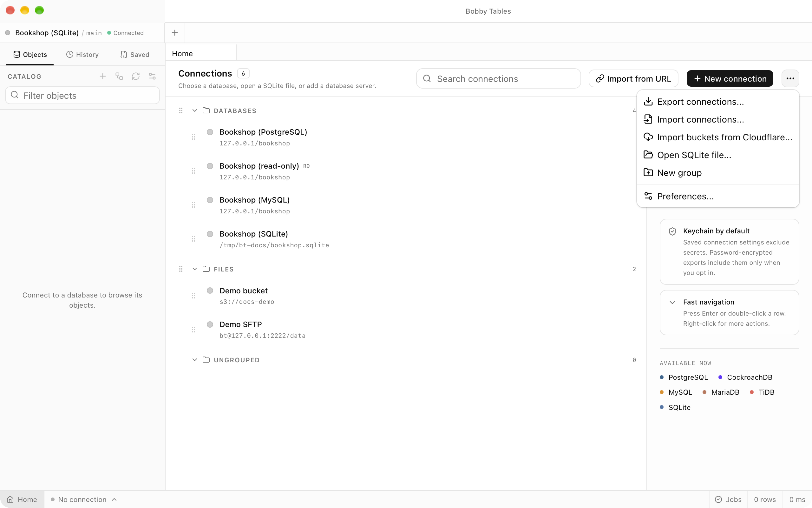This screenshot has width=812, height=508.
Task: Click into the Filter objects field
Action: [82, 96]
